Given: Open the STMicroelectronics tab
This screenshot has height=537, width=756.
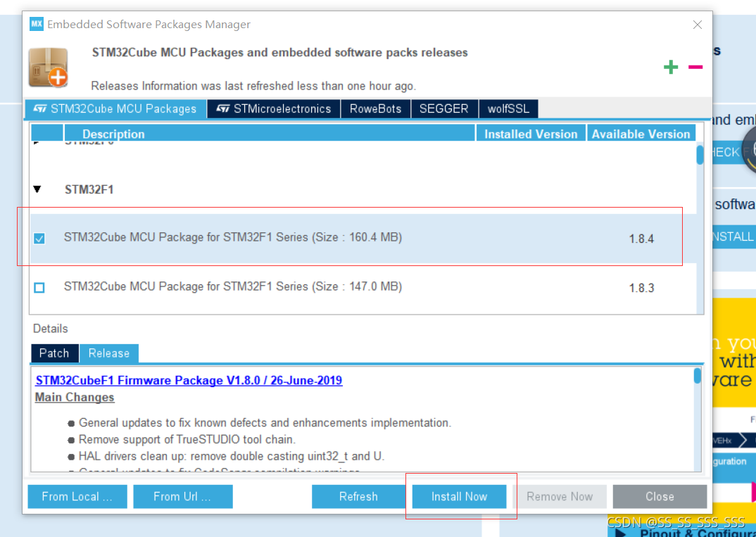Looking at the screenshot, I should coord(274,109).
